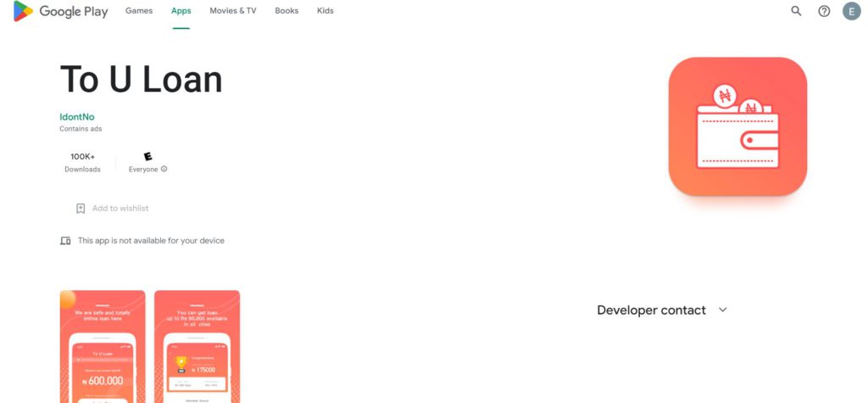Click the device availability icon
Screen dimensions: 868x403
pyautogui.click(x=65, y=241)
